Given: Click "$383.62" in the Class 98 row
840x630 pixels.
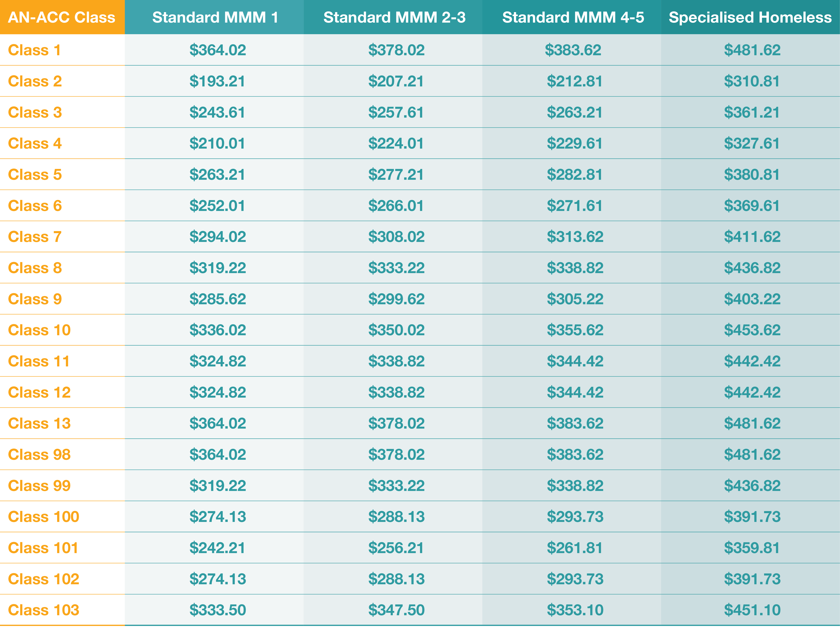Looking at the screenshot, I should pos(575,455).
